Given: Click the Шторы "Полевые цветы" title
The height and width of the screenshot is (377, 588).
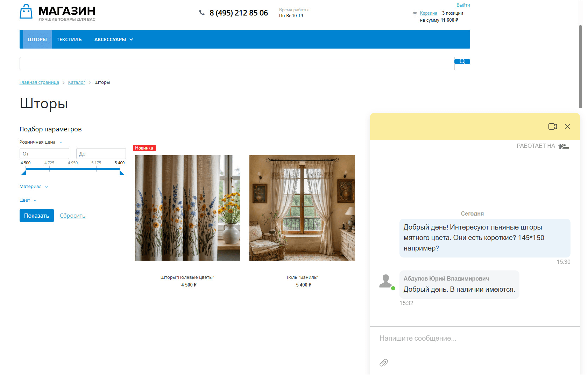Looking at the screenshot, I should 187,277.
